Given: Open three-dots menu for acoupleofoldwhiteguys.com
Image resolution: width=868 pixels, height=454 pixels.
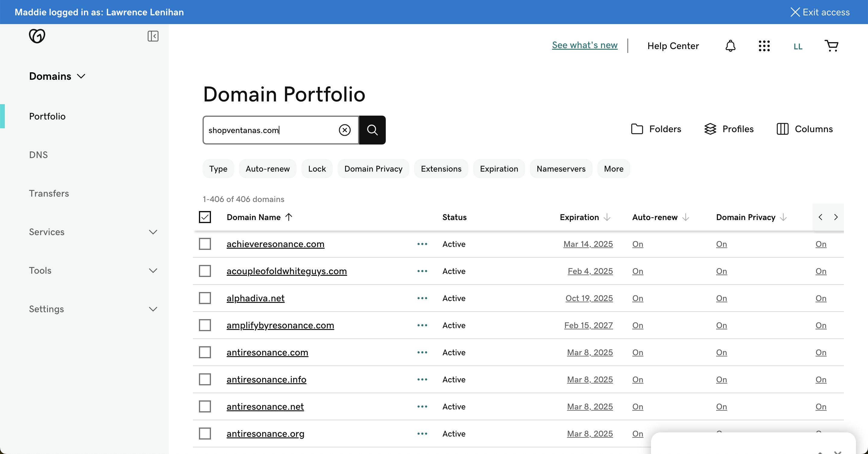Looking at the screenshot, I should pos(422,271).
